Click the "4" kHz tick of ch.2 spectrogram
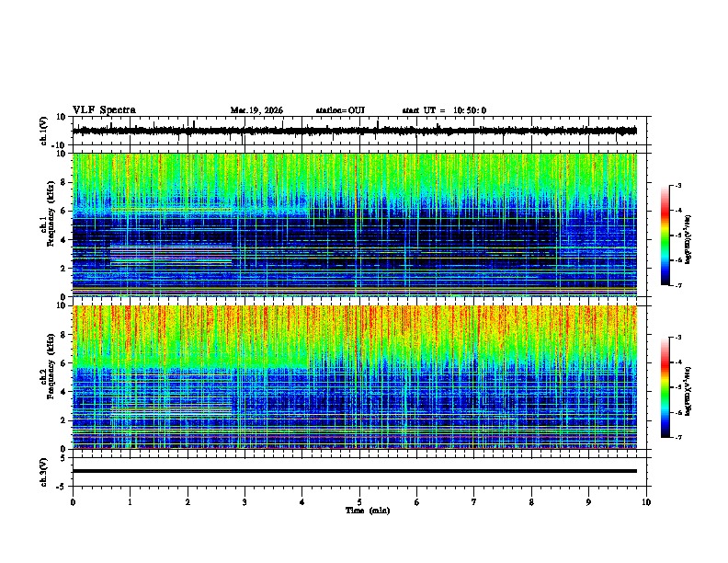Image resolution: width=728 pixels, height=563 pixels. click(64, 392)
